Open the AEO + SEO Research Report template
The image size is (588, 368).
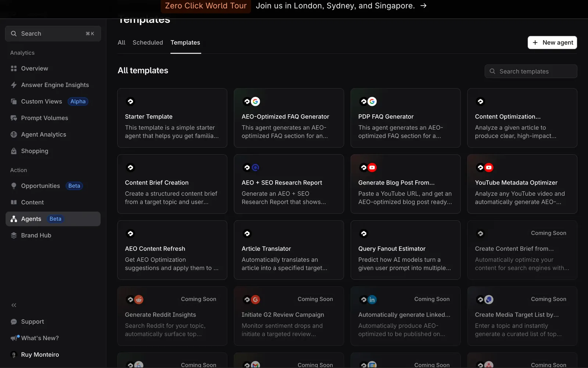(289, 184)
